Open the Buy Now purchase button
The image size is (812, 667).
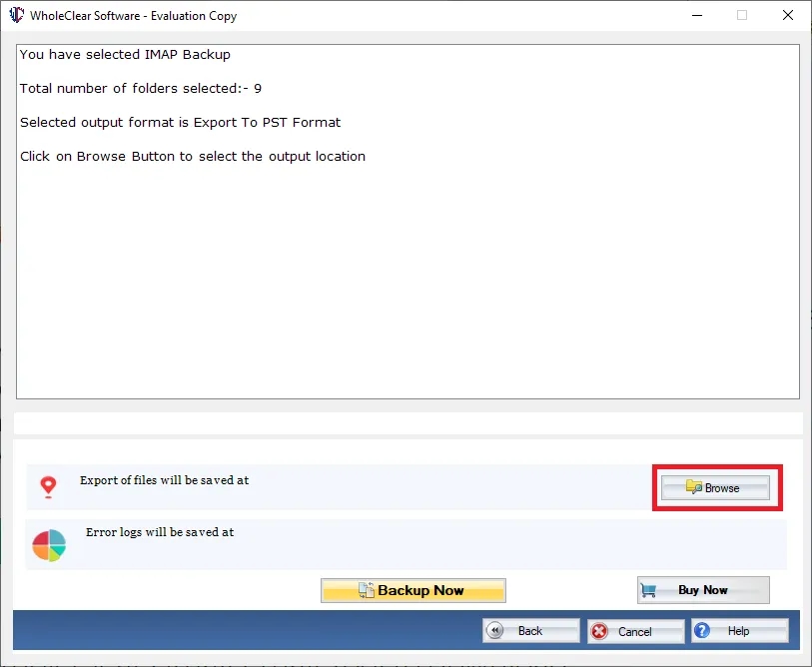pos(703,590)
